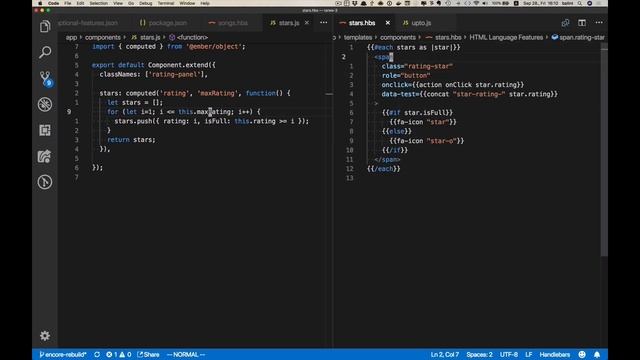Click the feedback smiley in status bar
This screenshot has height=360, width=640.
pos(582,355)
